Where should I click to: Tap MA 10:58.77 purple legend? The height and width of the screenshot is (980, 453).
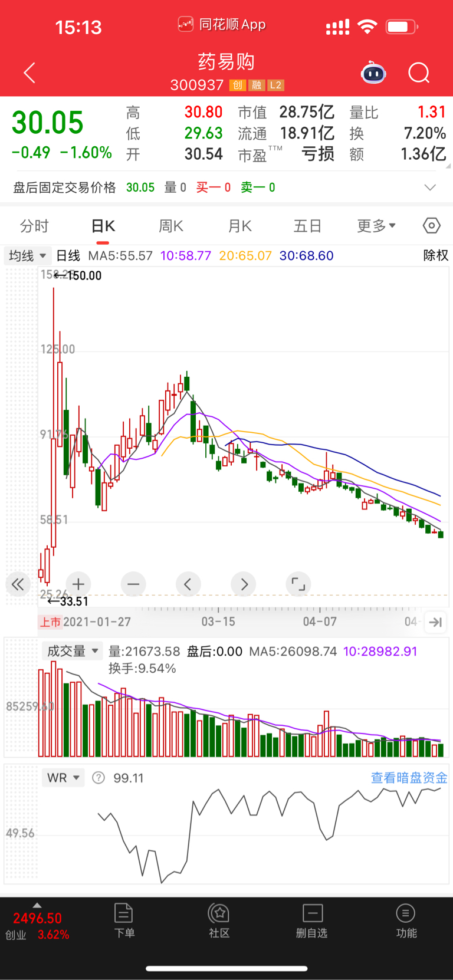(186, 256)
